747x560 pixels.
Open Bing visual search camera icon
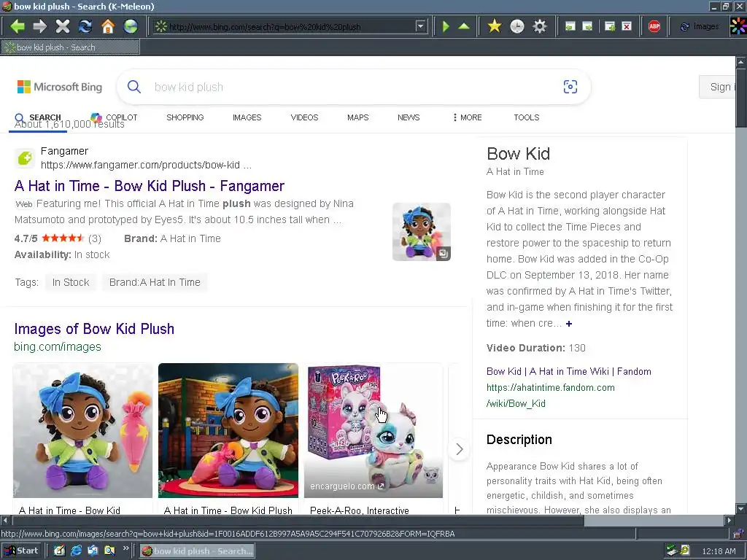570,87
